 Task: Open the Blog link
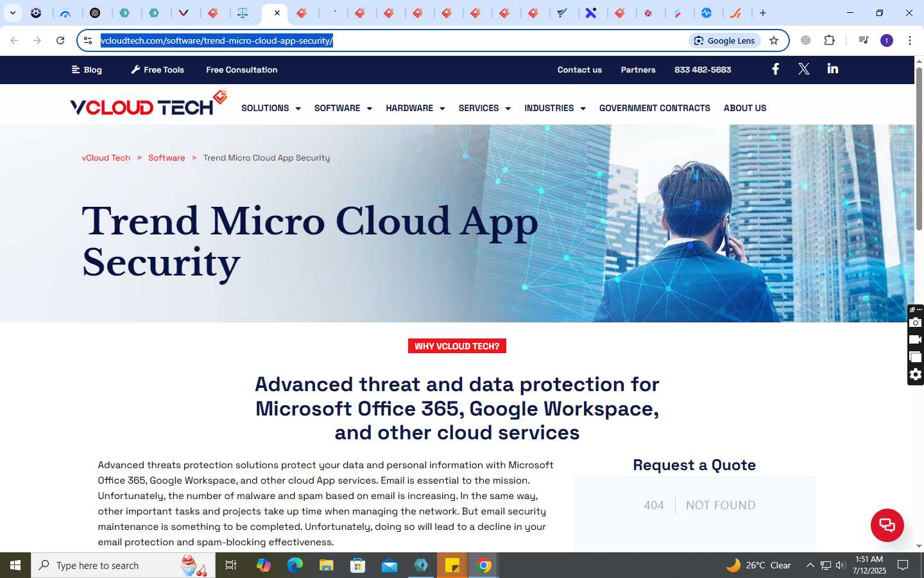coord(87,69)
